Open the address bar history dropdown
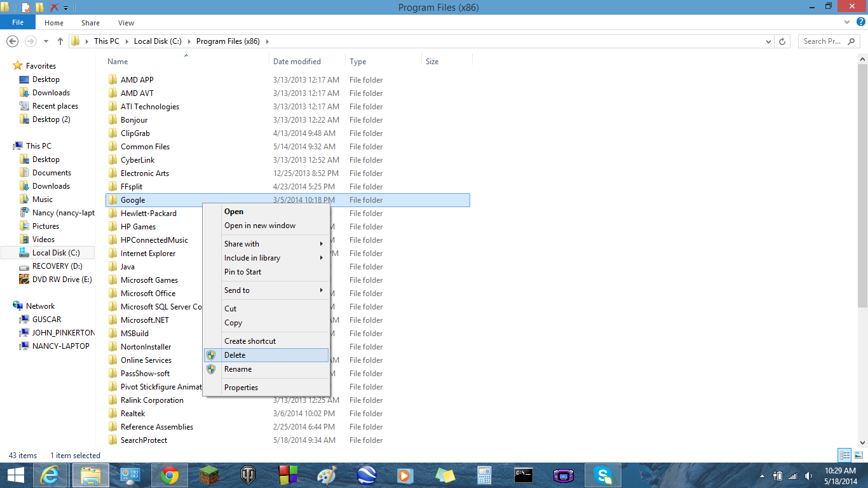 click(x=769, y=41)
